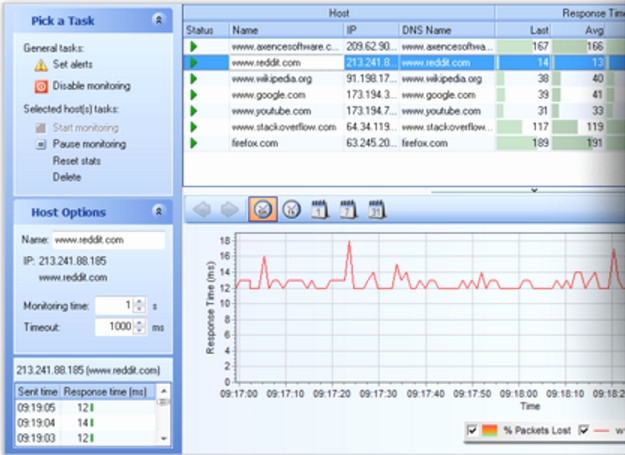The height and width of the screenshot is (455, 625).
Task: Sort by the DNS Name column header
Action: pos(447,30)
